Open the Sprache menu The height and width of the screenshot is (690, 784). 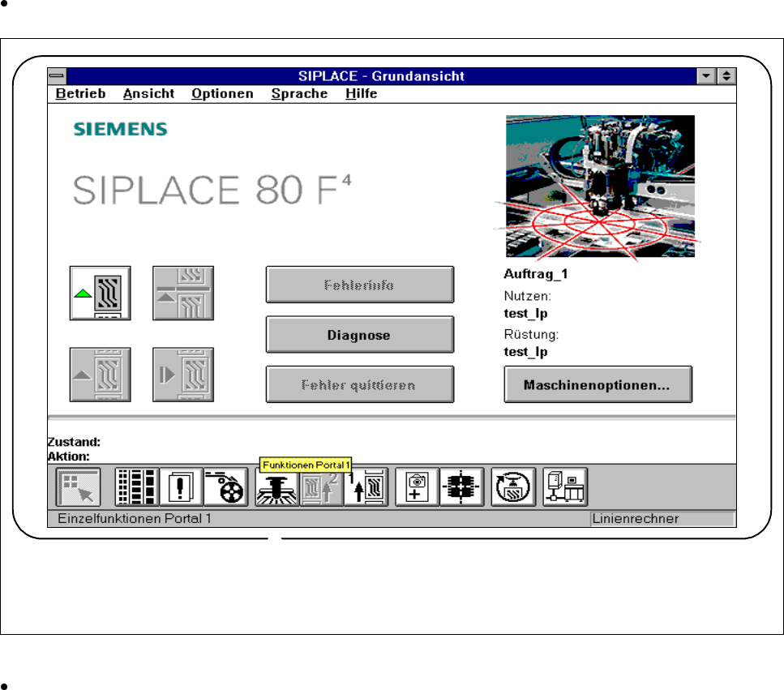click(299, 93)
